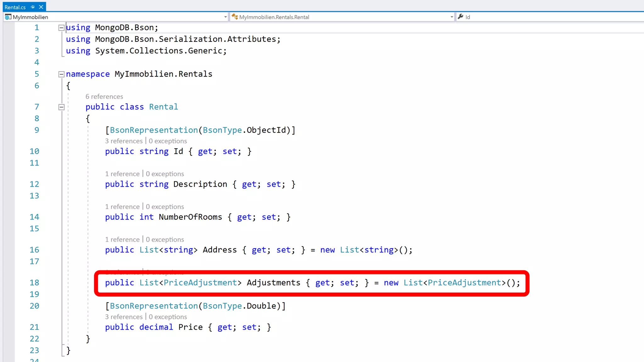Click the pin icon on Rental.cs tab

pyautogui.click(x=32, y=7)
